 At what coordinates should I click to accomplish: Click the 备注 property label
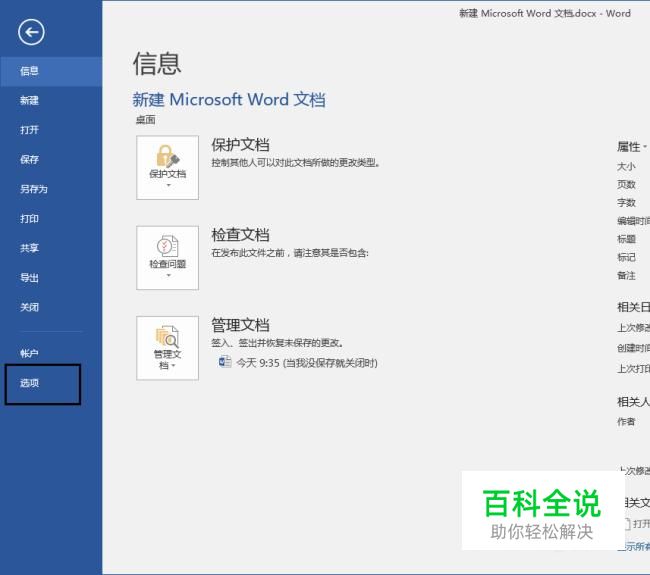(x=626, y=276)
